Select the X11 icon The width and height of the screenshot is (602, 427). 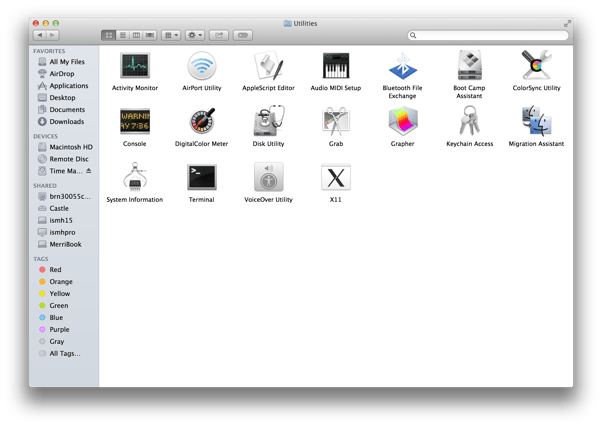tap(336, 177)
